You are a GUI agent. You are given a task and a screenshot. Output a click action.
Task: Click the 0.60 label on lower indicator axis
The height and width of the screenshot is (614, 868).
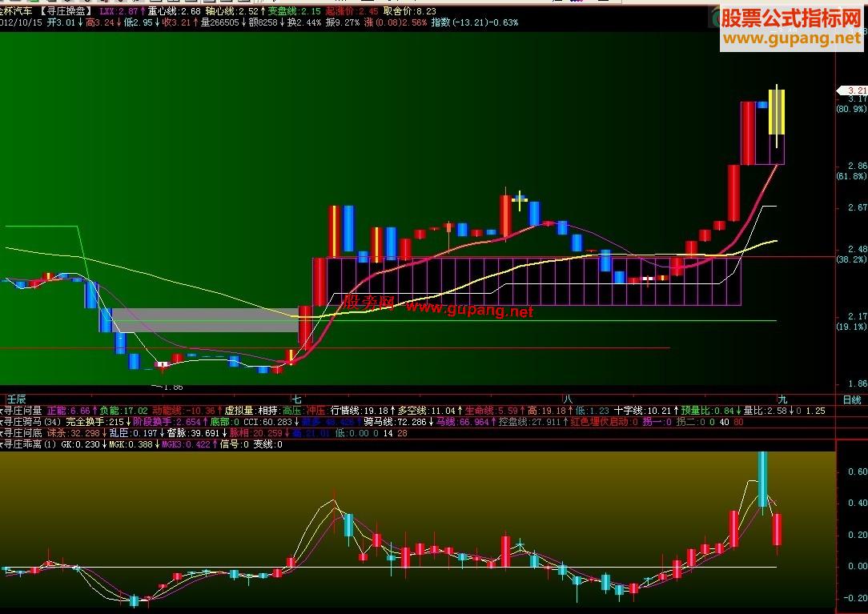(x=858, y=472)
